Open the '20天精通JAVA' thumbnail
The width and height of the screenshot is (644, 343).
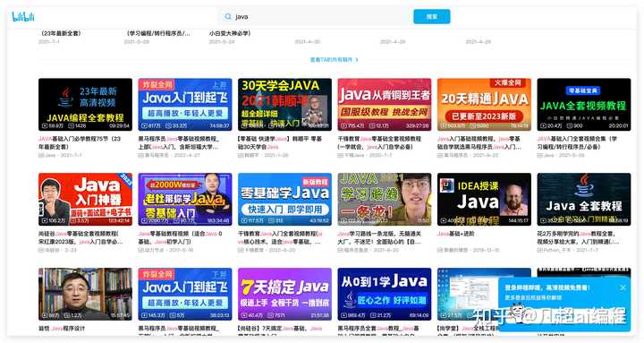coord(484,105)
